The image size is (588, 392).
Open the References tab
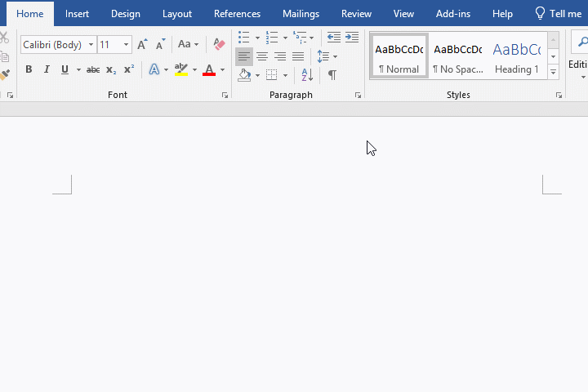(x=237, y=14)
